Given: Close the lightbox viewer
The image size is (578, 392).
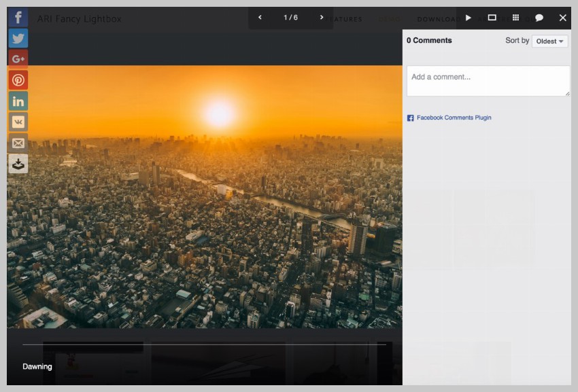Looking at the screenshot, I should [x=562, y=18].
